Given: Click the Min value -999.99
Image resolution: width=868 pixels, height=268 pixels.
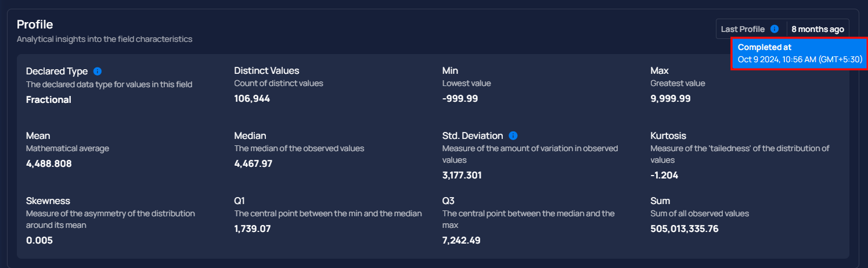Looking at the screenshot, I should [x=460, y=98].
